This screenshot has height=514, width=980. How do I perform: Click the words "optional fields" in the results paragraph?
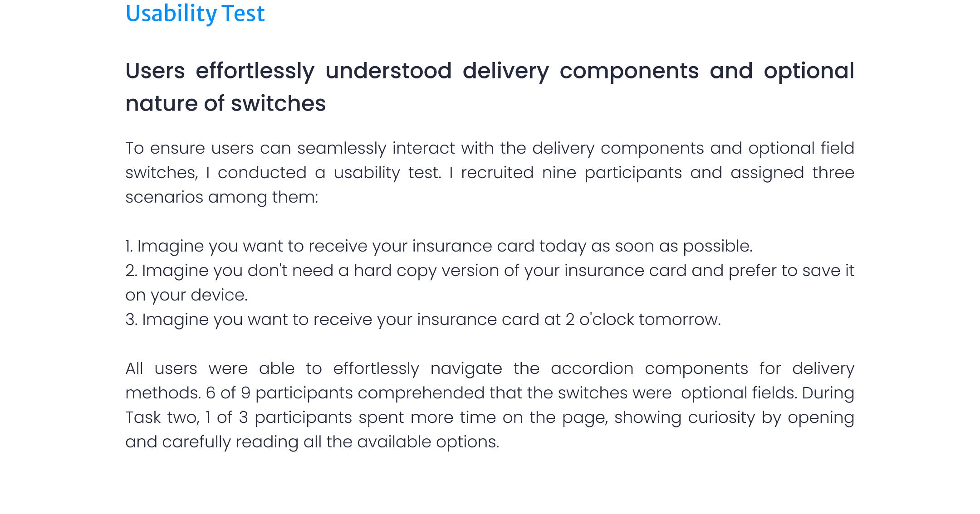pos(738,393)
